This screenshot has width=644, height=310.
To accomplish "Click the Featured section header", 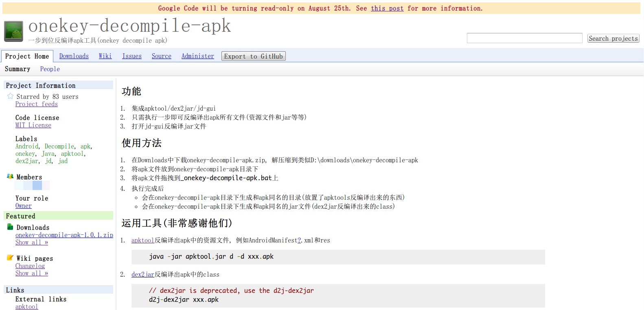I will point(59,216).
